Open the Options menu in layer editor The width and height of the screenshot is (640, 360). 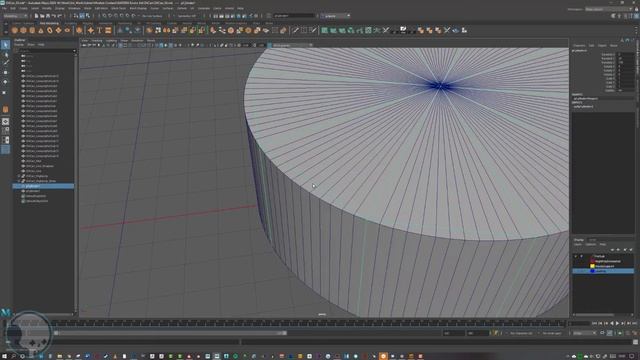click(x=591, y=244)
